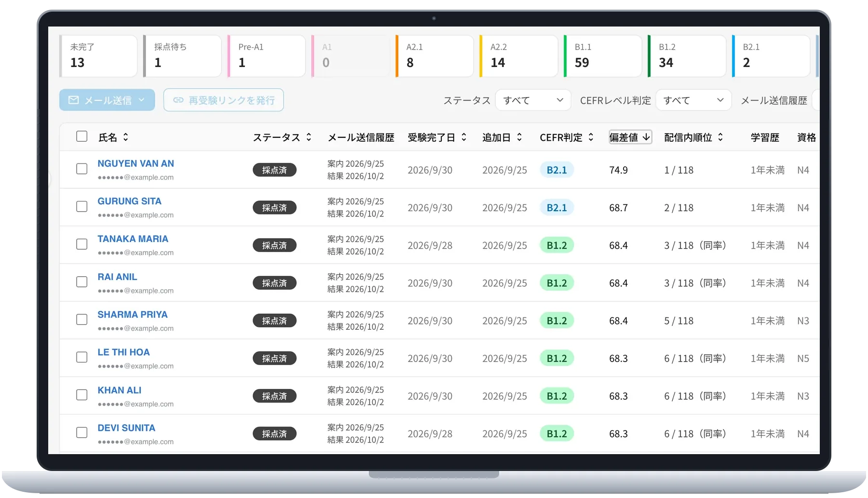Open SHARMA PRIYA name link
The image size is (868, 498).
[x=133, y=314]
